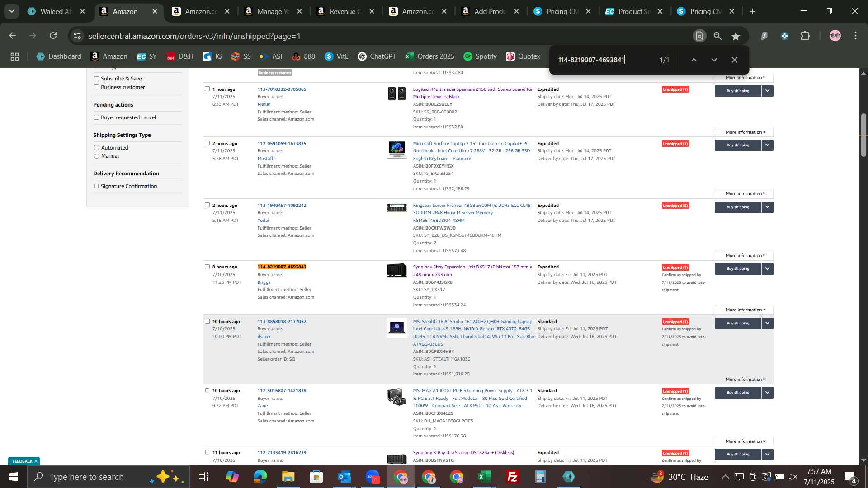The image size is (868, 488).
Task: Jump to next find result arrow
Action: tap(714, 60)
